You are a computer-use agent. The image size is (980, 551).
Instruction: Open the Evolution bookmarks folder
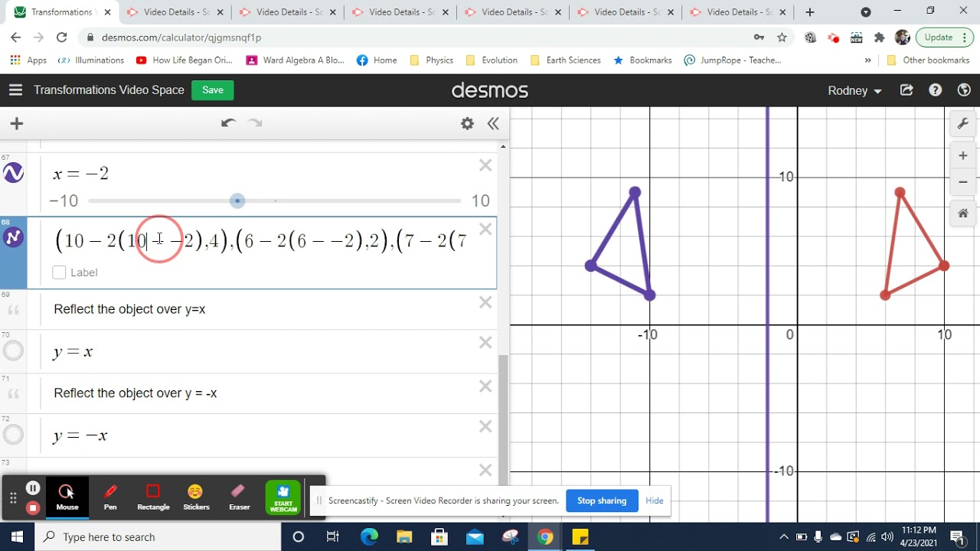[x=492, y=60]
